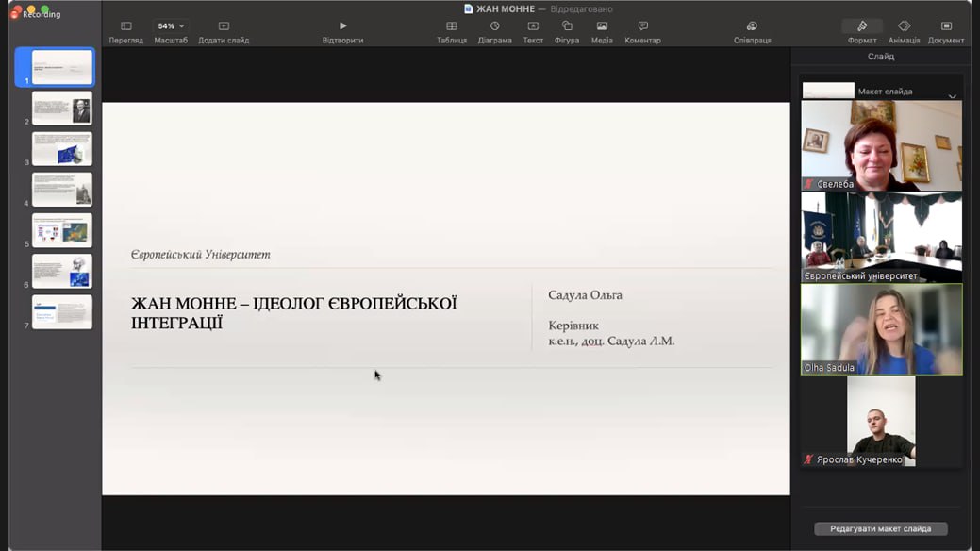Click the Редагувати макет слайда button
Screen dimensions: 980x551
pos(880,529)
